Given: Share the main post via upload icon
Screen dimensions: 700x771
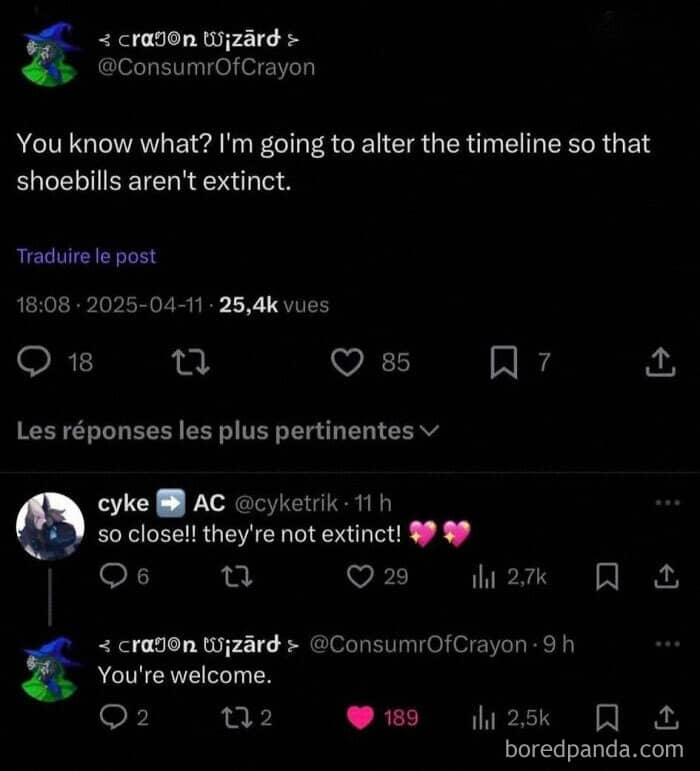Looking at the screenshot, I should (x=661, y=362).
